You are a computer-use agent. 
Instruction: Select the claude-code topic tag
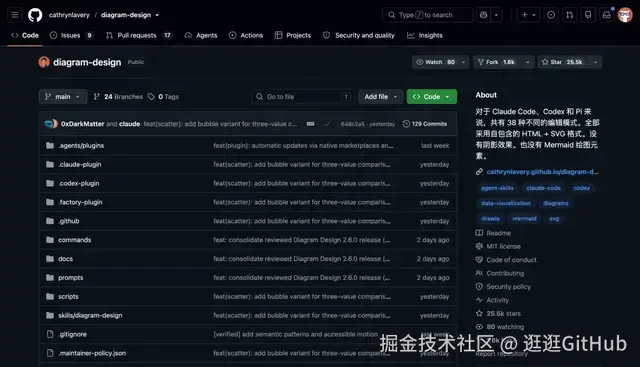pyautogui.click(x=543, y=188)
